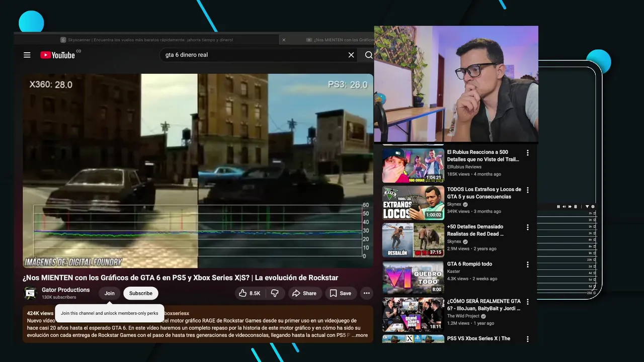This screenshot has width=644, height=362.
Task: Go to YouTube home via logo
Action: click(x=57, y=55)
